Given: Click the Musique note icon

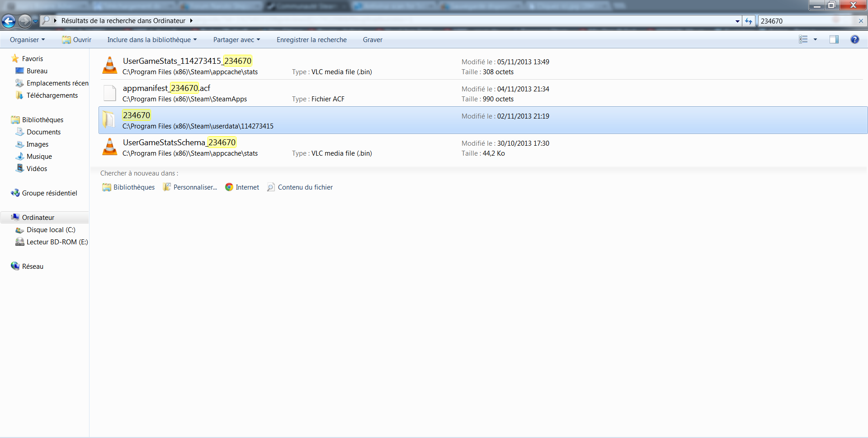Looking at the screenshot, I should (19, 157).
